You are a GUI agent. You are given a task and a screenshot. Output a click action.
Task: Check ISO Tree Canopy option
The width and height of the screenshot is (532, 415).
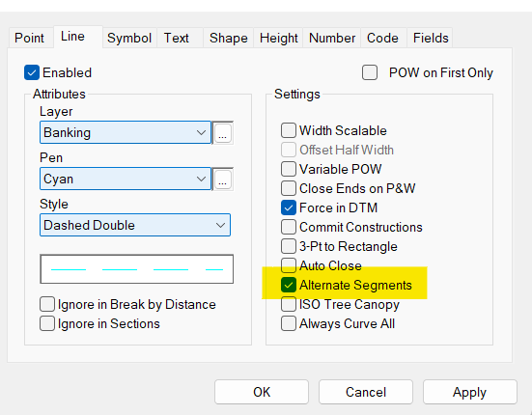coord(289,304)
